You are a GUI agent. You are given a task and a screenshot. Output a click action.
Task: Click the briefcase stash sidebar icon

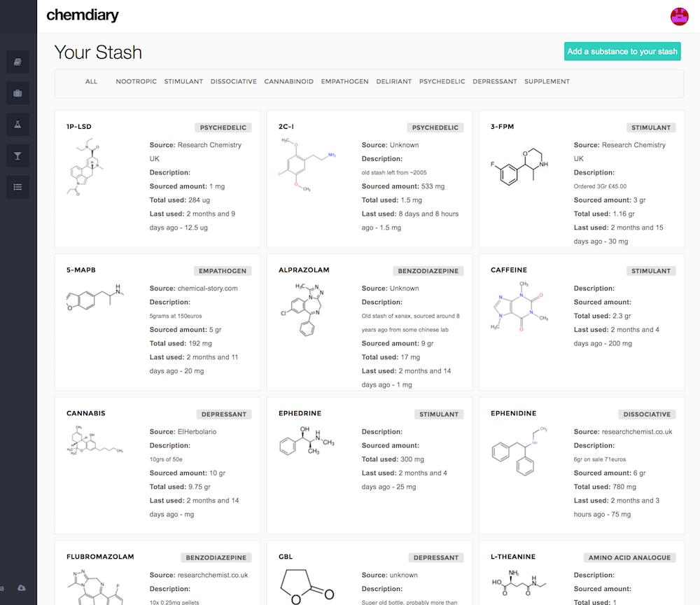click(x=17, y=93)
